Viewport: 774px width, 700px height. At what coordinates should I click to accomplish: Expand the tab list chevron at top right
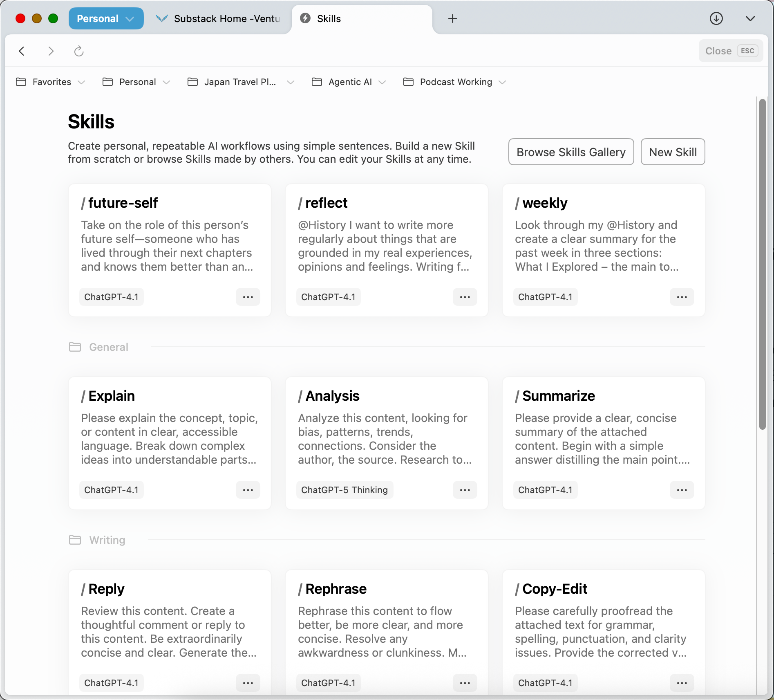[750, 19]
